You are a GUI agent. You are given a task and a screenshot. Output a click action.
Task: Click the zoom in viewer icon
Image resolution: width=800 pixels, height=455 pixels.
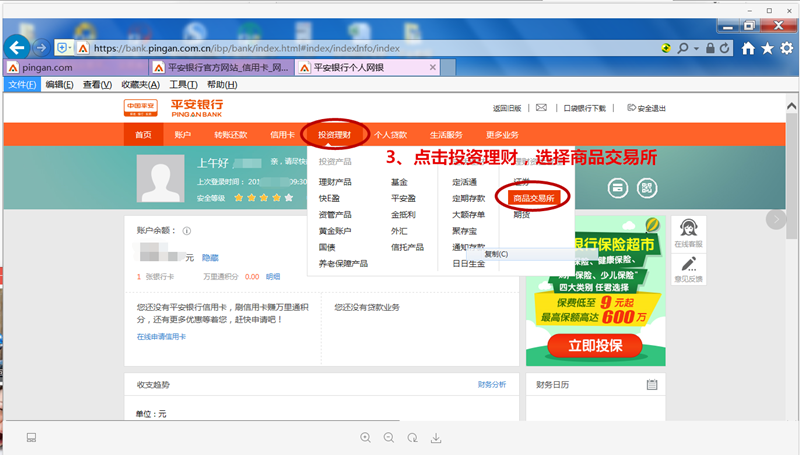pos(365,438)
